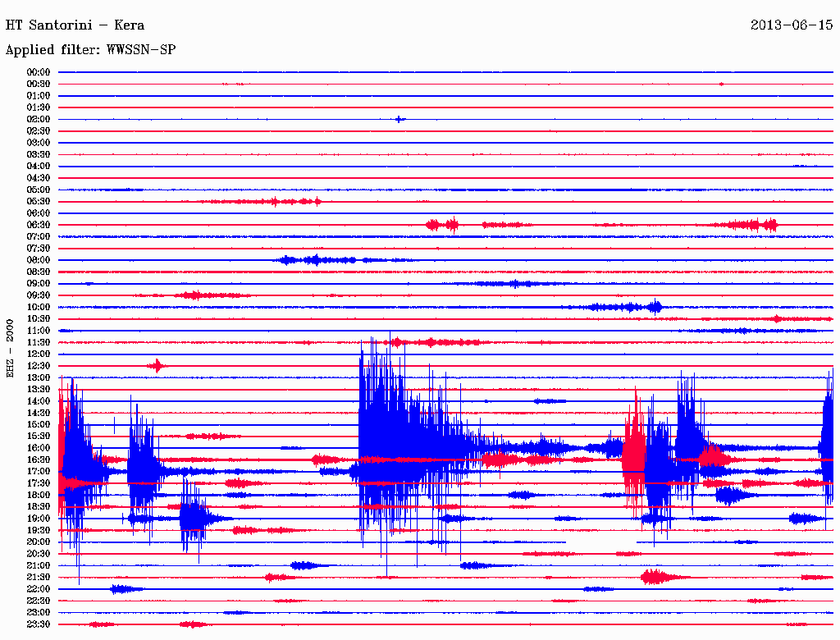840x640 pixels.
Task: Click the red burst on the 12:30 trace
Action: tap(157, 366)
